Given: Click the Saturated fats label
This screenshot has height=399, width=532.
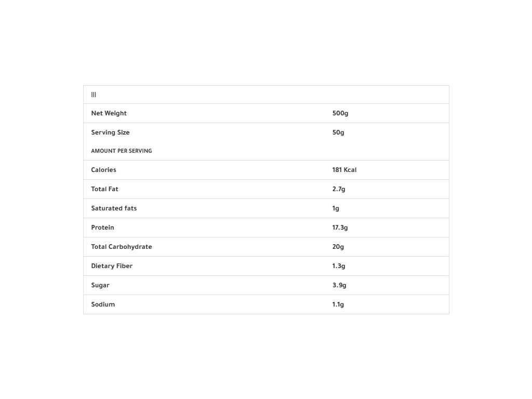Looking at the screenshot, I should pos(114,208).
